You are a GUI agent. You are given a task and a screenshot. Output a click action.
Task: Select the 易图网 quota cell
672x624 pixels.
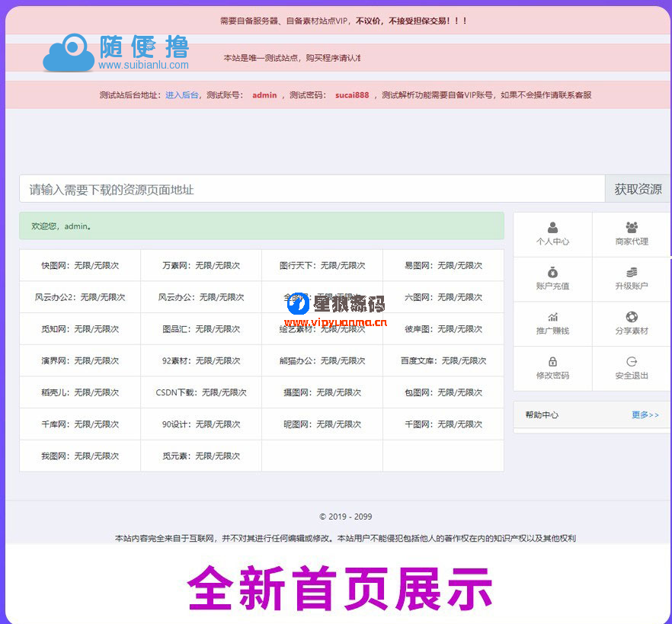pyautogui.click(x=443, y=265)
